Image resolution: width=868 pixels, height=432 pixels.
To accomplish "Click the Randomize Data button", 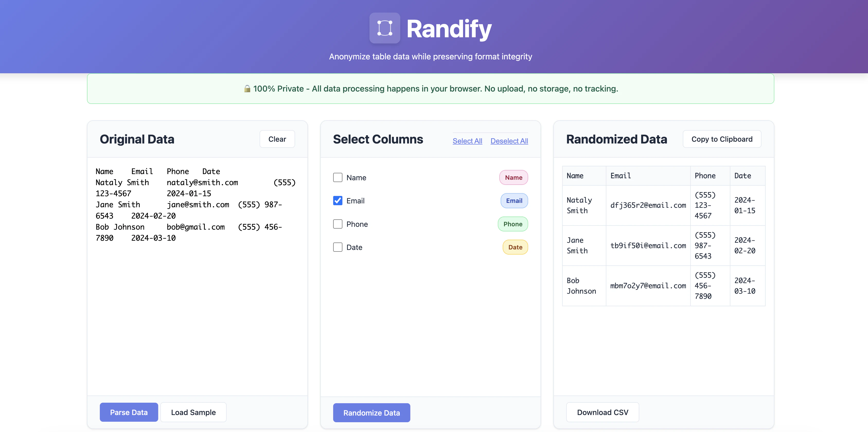I will (x=371, y=412).
